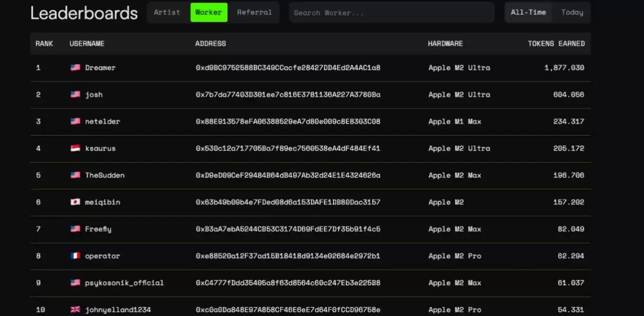This screenshot has width=644, height=316.
Task: Select the psykosonik_official username
Action: point(124,283)
